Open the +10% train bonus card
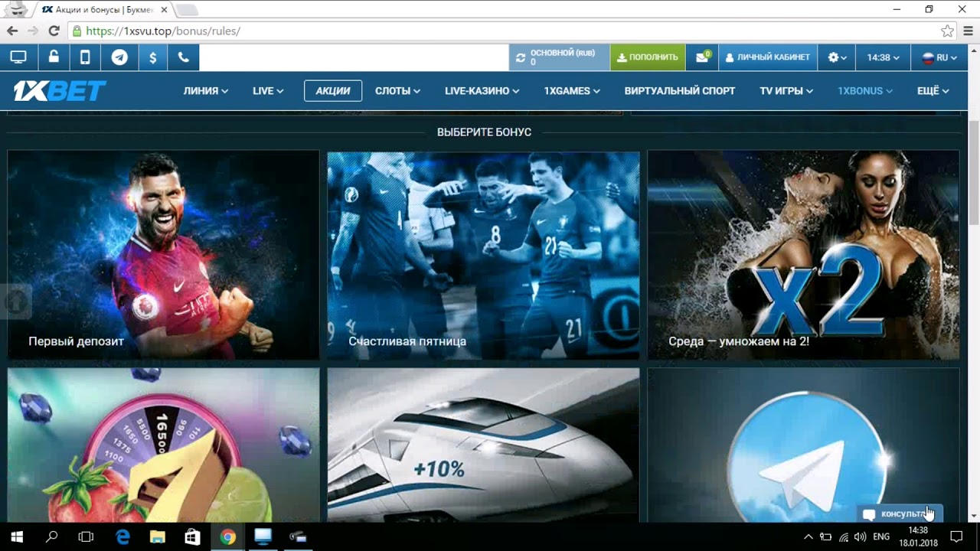Screen dimensions: 980x551 tap(483, 445)
